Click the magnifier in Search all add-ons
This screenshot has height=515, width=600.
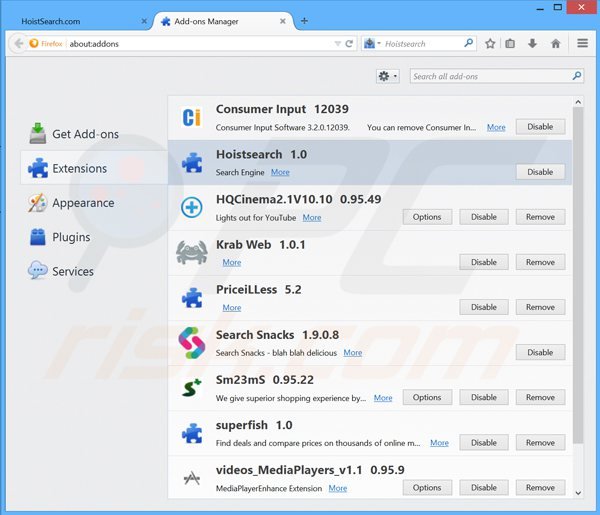(577, 76)
